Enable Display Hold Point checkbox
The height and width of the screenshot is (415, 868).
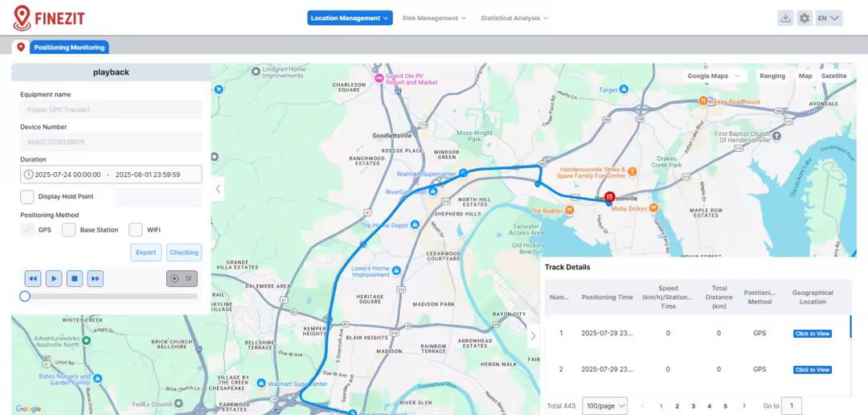(27, 197)
